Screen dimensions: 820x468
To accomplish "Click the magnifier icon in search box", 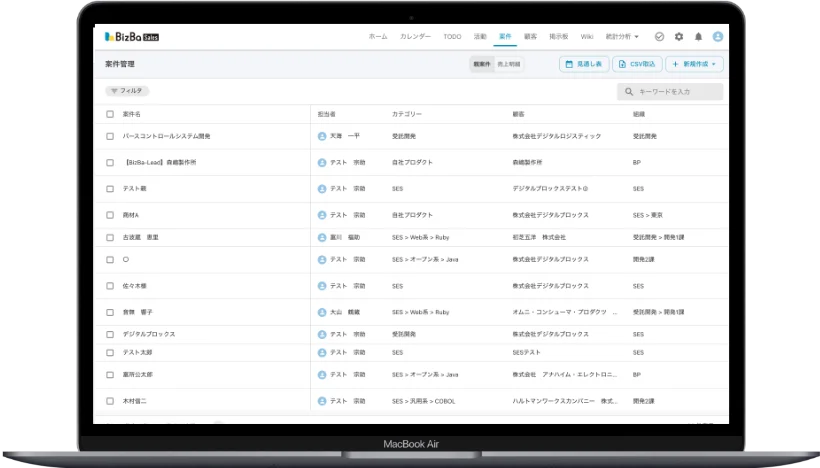I will [629, 92].
